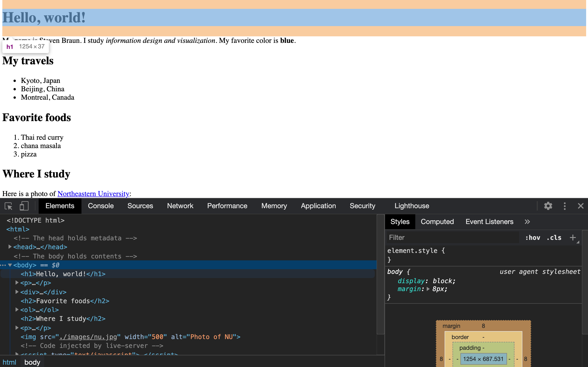Switch to the Console tab
588x367 pixels.
tap(101, 206)
